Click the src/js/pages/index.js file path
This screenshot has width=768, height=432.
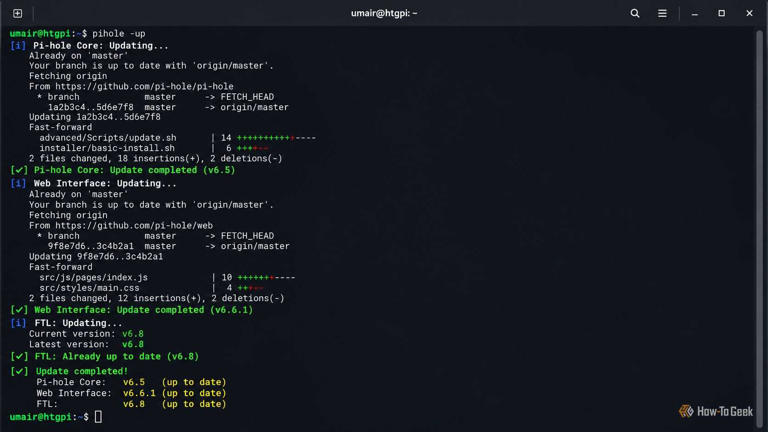coord(94,277)
